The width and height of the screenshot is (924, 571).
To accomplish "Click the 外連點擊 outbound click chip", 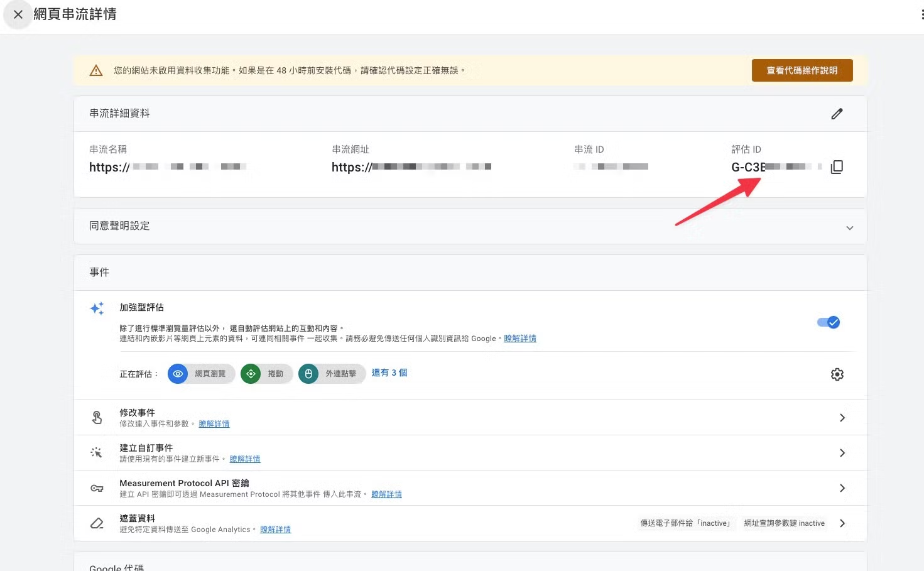I will pos(332,374).
